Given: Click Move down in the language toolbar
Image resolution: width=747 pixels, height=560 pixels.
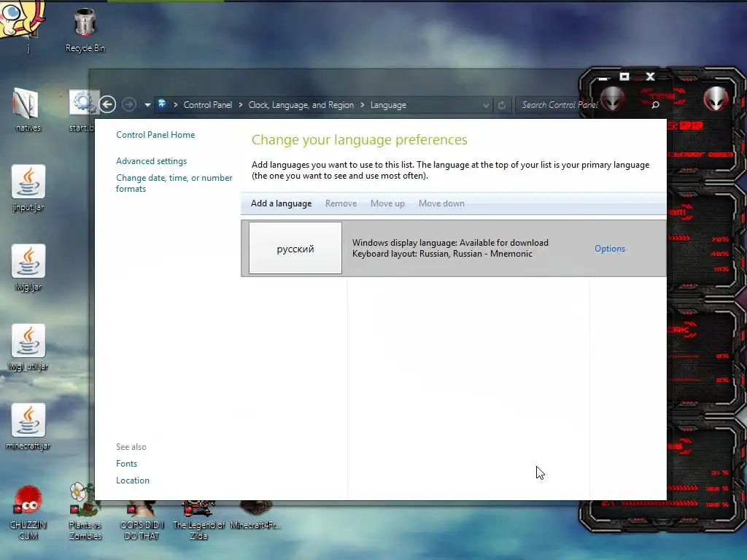Looking at the screenshot, I should click(441, 203).
